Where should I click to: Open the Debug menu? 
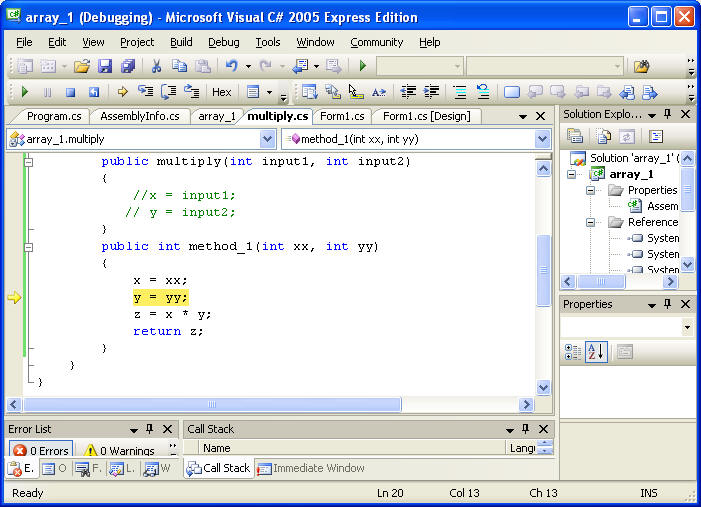(223, 42)
